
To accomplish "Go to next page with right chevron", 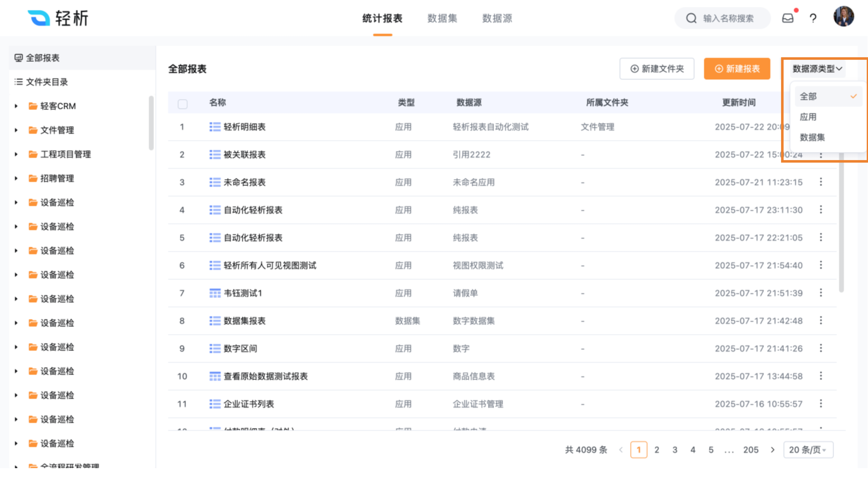I will click(773, 450).
